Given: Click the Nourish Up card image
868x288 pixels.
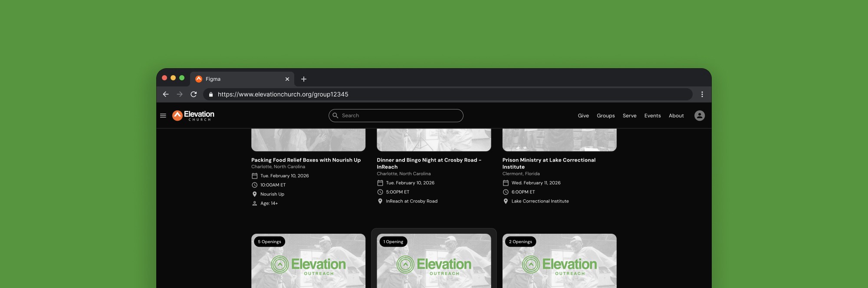Looking at the screenshot, I should [x=308, y=140].
